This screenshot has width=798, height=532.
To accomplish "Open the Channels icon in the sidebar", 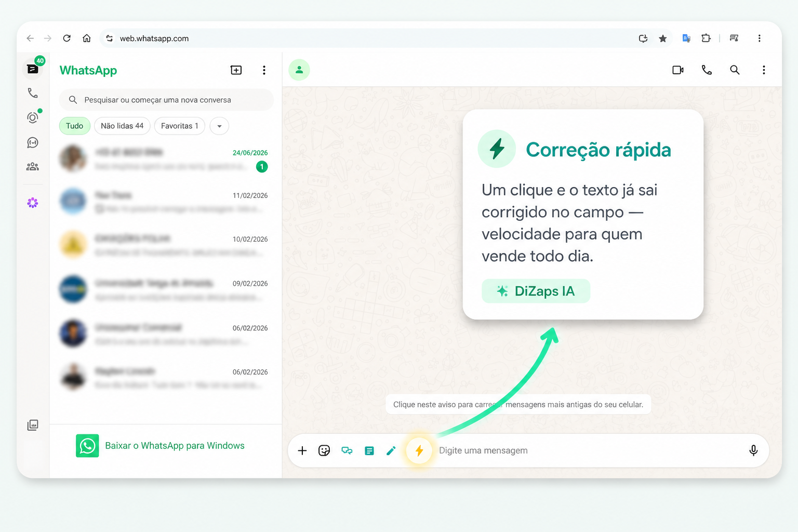I will [33, 142].
